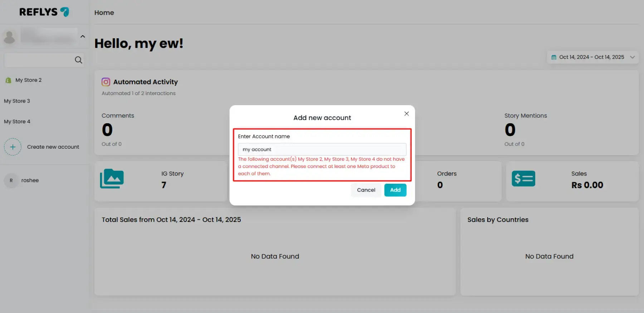Close the Add new account dialog
Image resolution: width=644 pixels, height=313 pixels.
pos(406,114)
